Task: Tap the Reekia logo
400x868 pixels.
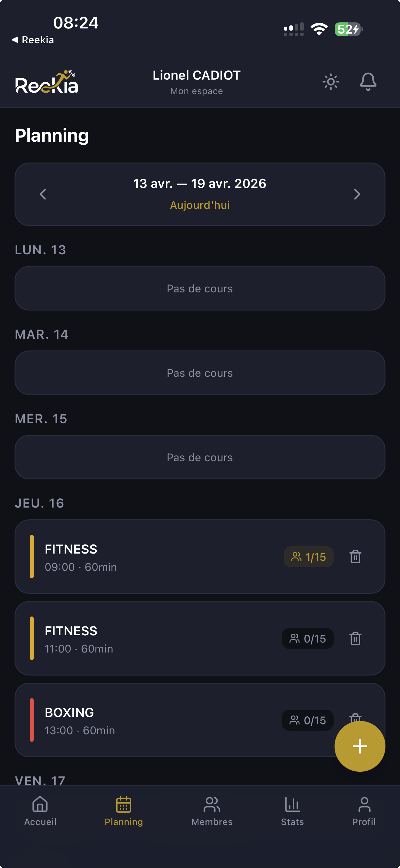Action: 47,82
